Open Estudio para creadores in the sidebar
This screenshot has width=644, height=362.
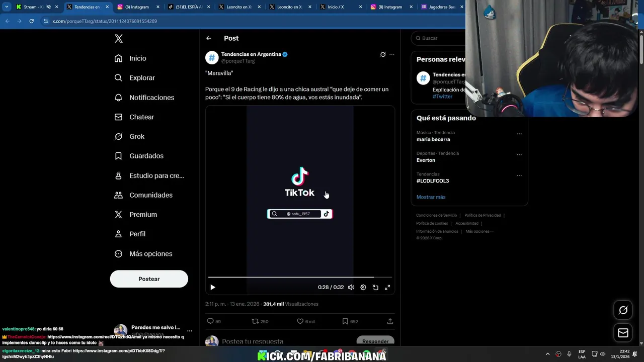click(x=149, y=175)
